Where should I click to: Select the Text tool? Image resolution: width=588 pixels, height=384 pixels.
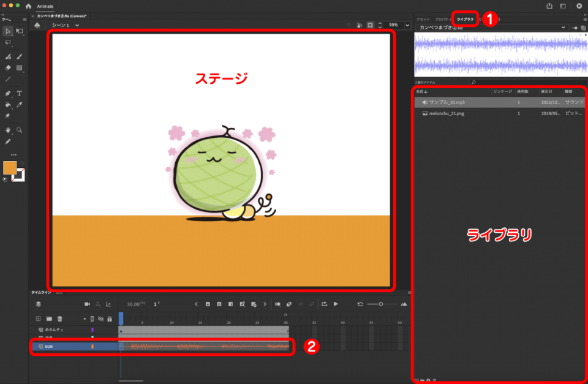coord(20,93)
